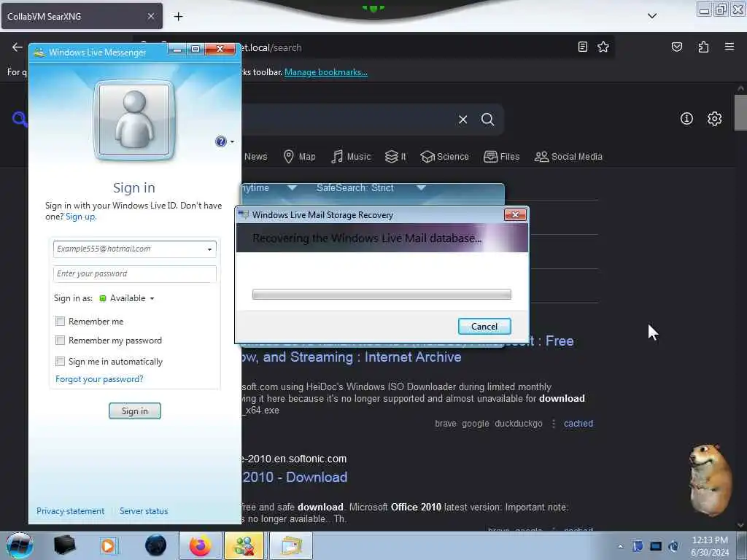Enable Sign me in automatically
The height and width of the screenshot is (560, 747).
(x=60, y=362)
